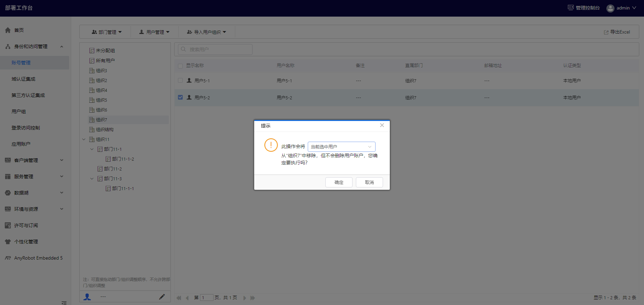644x305 pixels.
Task: Click the 显示名称 column header
Action: 195,65
